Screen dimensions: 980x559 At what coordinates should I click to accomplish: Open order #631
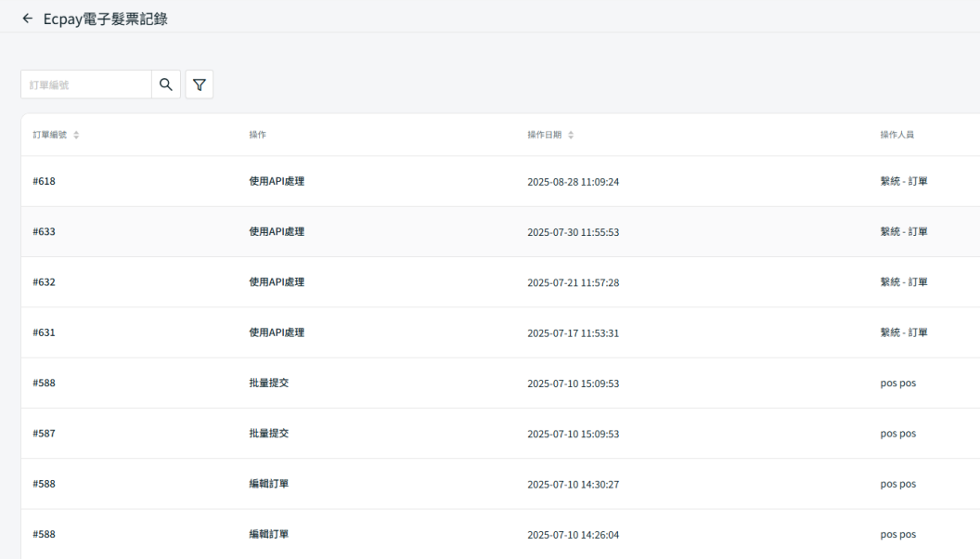click(45, 332)
